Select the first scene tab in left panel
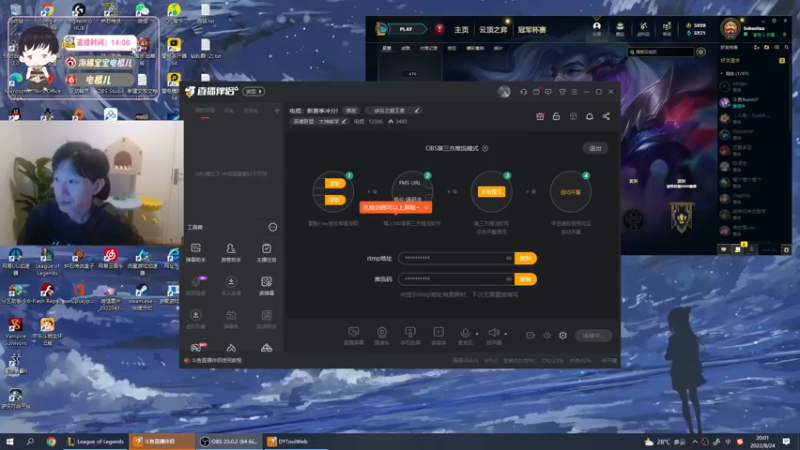This screenshot has width=800, height=450. click(x=205, y=111)
